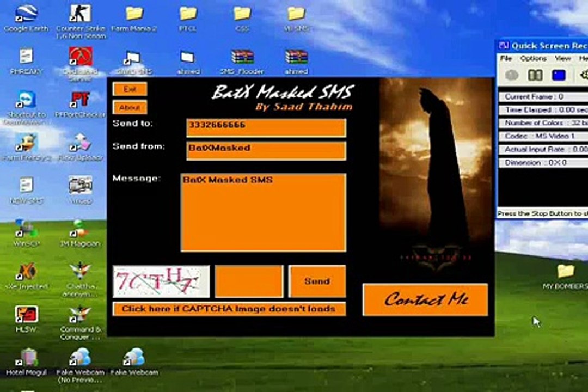Click the Quick Screen Recorder title bar
This screenshot has width=588, height=392.
click(542, 46)
